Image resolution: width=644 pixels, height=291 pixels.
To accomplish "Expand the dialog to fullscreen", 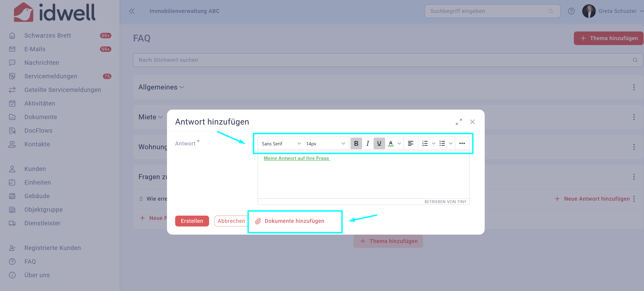I will 458,122.
